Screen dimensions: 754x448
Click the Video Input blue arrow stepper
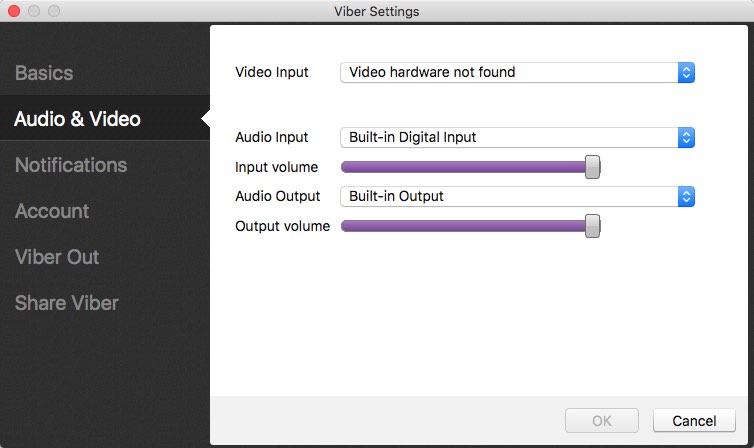pyautogui.click(x=686, y=72)
